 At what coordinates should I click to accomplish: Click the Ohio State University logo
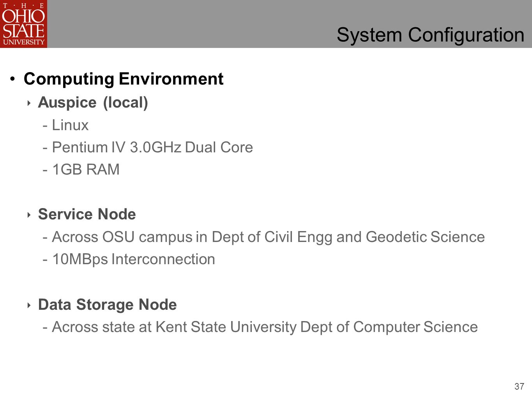tap(23, 24)
